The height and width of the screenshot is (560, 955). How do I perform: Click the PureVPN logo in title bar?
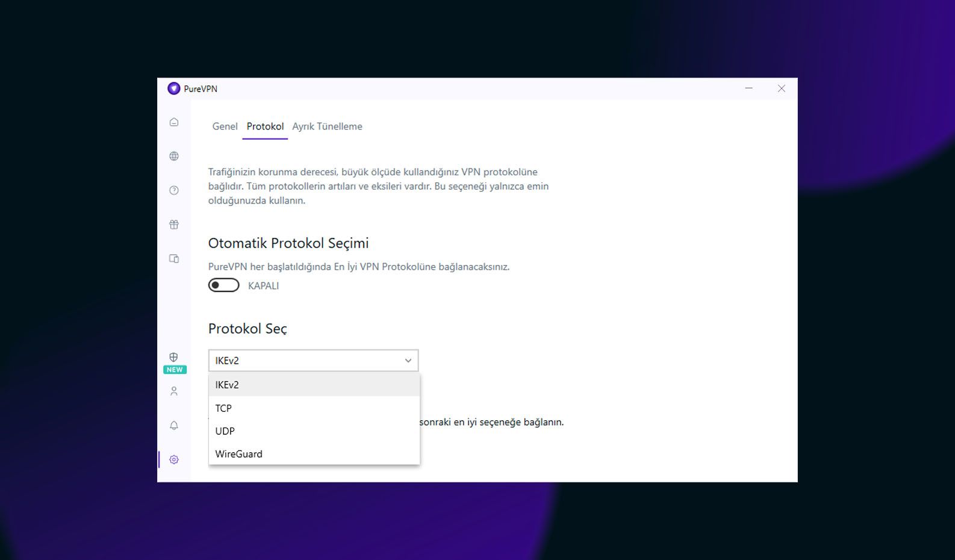point(174,89)
